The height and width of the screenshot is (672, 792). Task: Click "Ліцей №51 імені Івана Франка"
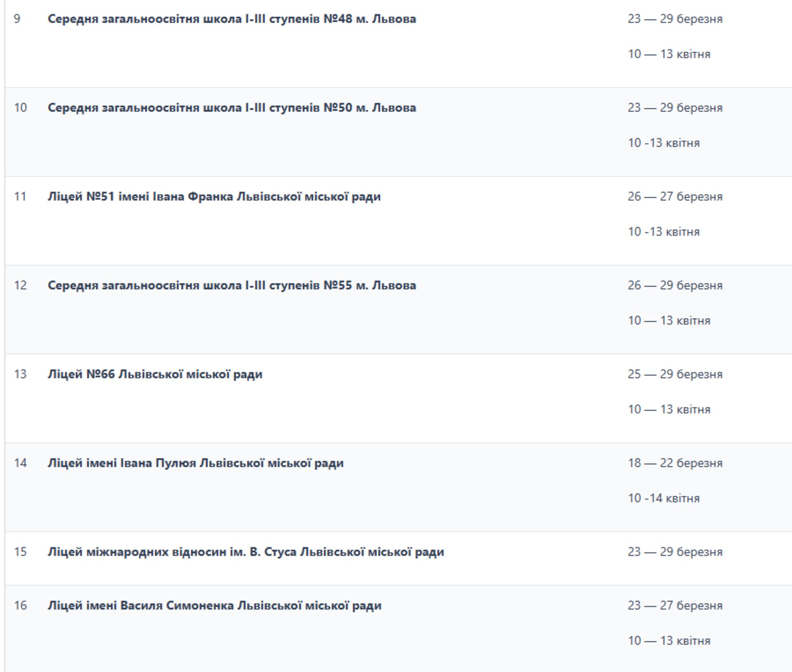(214, 197)
